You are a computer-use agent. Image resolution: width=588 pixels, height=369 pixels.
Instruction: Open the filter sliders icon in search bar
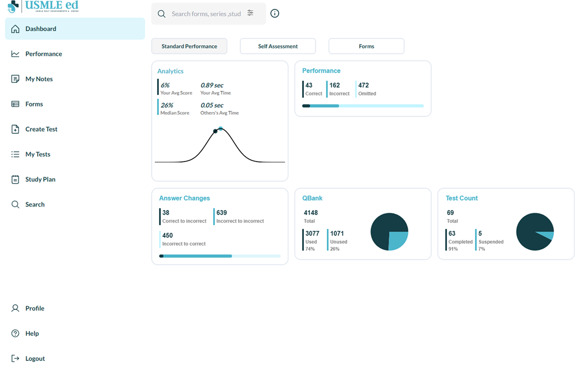pos(250,13)
